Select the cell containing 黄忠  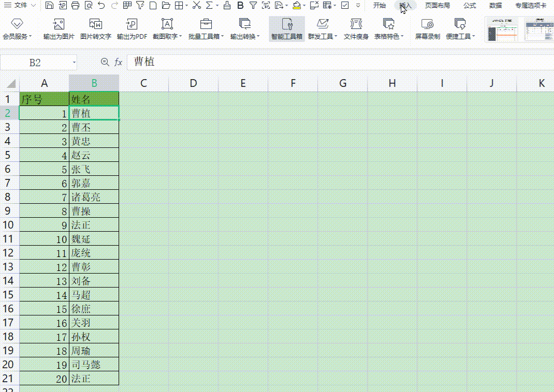click(x=94, y=141)
